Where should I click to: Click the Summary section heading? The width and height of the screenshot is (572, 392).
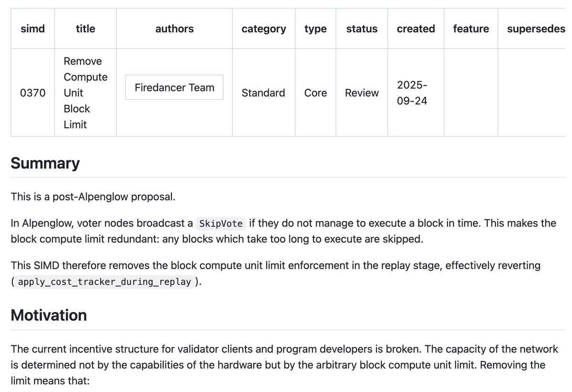point(45,163)
